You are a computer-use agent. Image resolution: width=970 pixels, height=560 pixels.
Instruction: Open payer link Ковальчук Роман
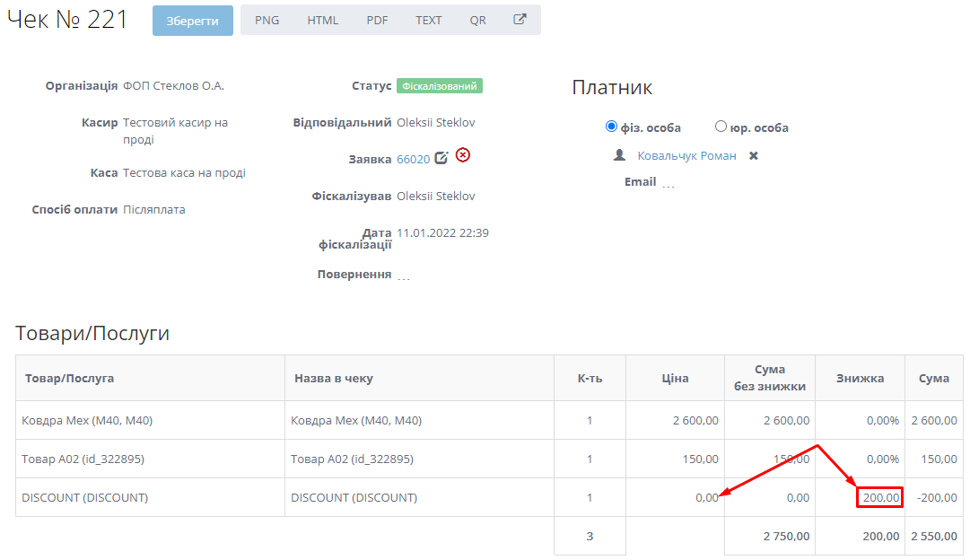click(x=686, y=156)
